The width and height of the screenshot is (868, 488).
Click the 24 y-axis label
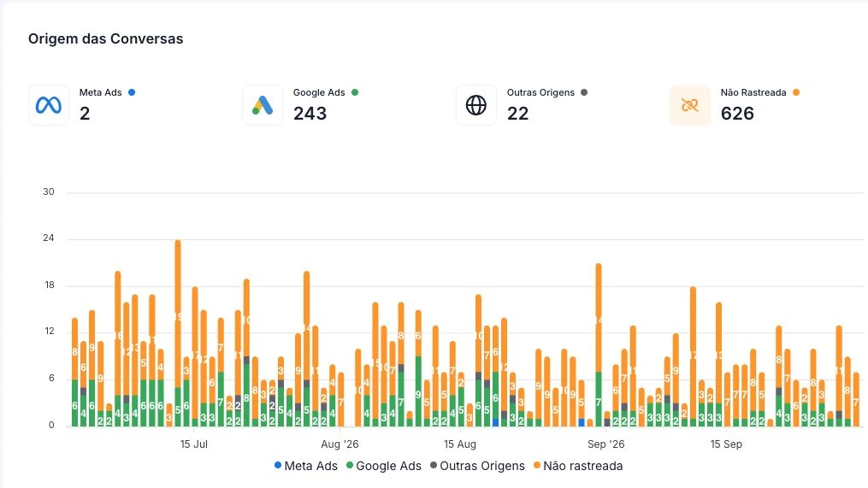49,238
